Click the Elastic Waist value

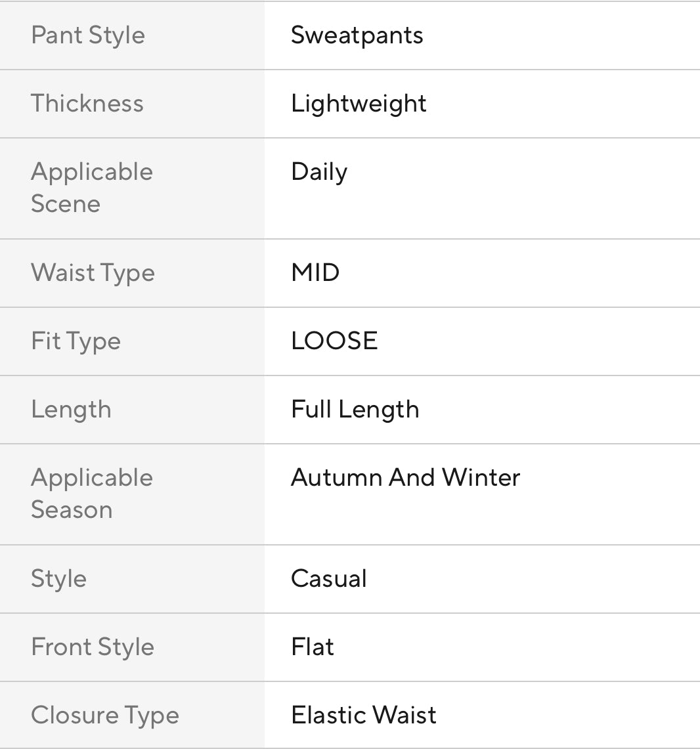(364, 716)
